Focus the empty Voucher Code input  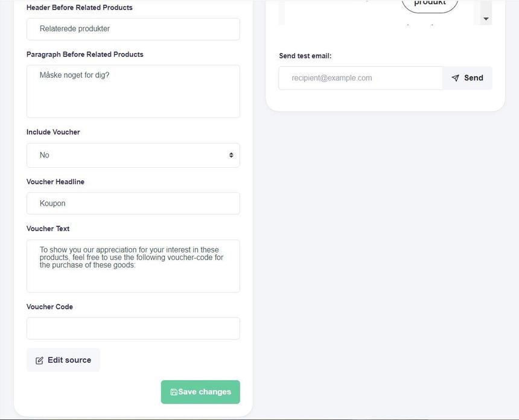pos(133,328)
